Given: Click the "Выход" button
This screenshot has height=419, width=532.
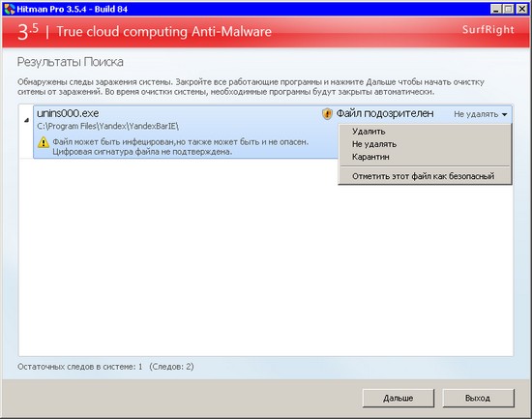Looking at the screenshot, I should [x=478, y=398].
